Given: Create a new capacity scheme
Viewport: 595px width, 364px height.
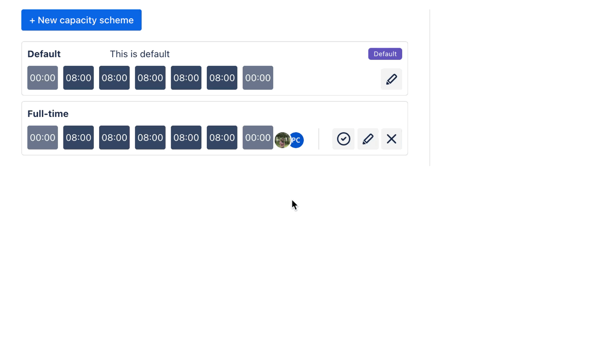Looking at the screenshot, I should point(81,20).
